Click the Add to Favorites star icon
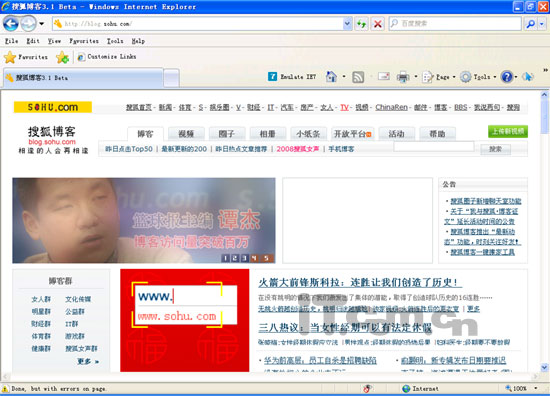The image size is (550, 396). click(x=62, y=57)
